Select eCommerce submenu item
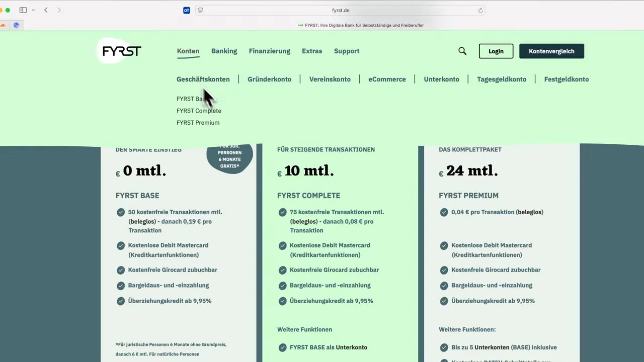This screenshot has width=644, height=362. click(387, 79)
